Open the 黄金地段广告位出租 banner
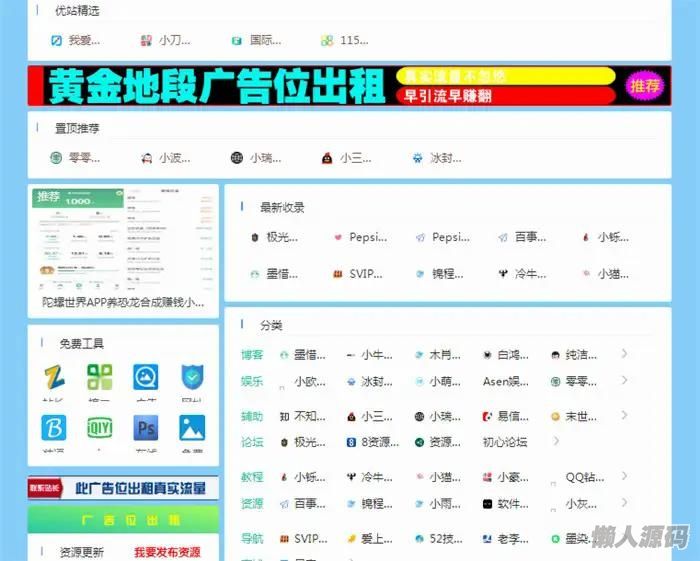The width and height of the screenshot is (700, 561). click(x=350, y=86)
